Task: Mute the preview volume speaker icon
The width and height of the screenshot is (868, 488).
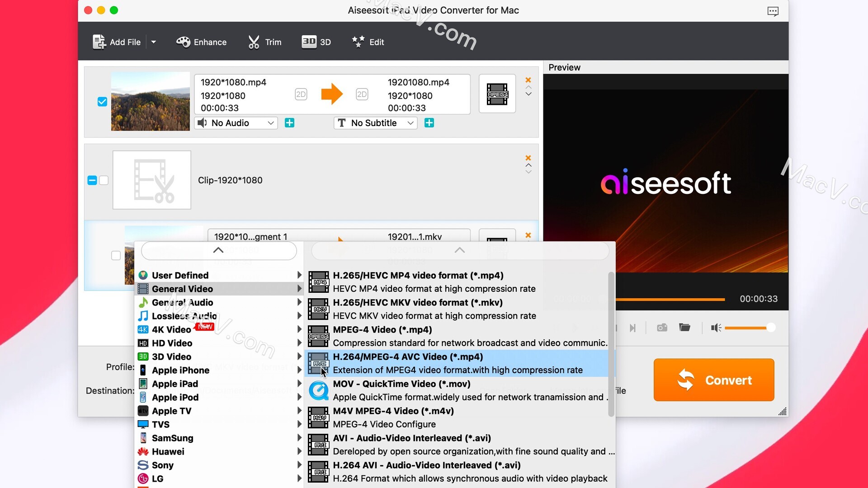Action: tap(716, 328)
